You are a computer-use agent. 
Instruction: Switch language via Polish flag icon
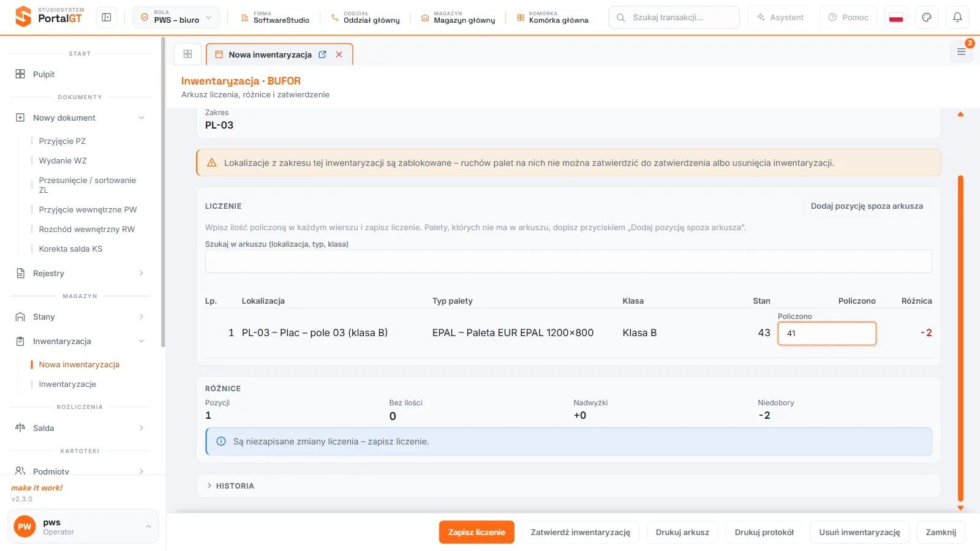(x=896, y=17)
